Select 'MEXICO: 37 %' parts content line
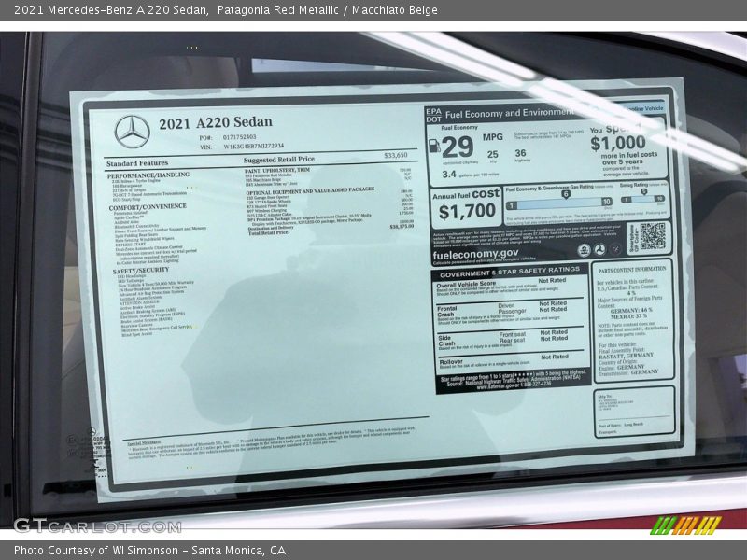Screen dimensions: 747x560 [628, 316]
